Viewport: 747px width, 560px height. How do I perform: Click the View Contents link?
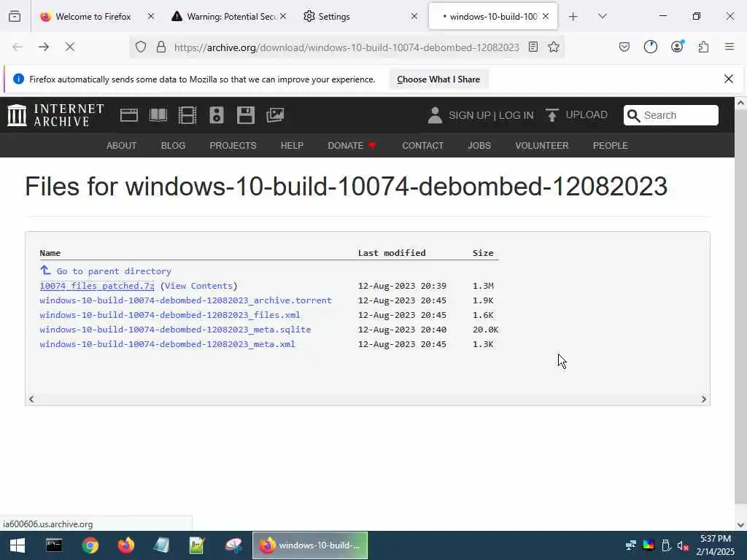tap(198, 286)
